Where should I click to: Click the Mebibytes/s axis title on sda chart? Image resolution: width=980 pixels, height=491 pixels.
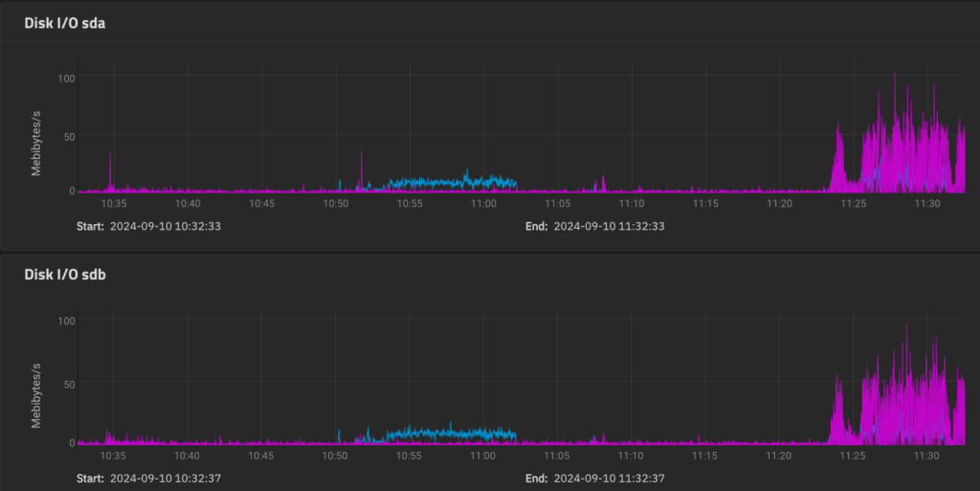[x=36, y=144]
